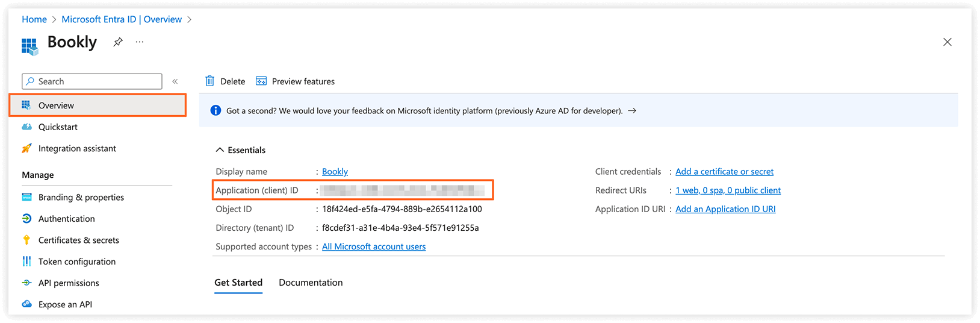Click the Integration assistant rocket icon
The height and width of the screenshot is (323, 980).
pos(26,148)
